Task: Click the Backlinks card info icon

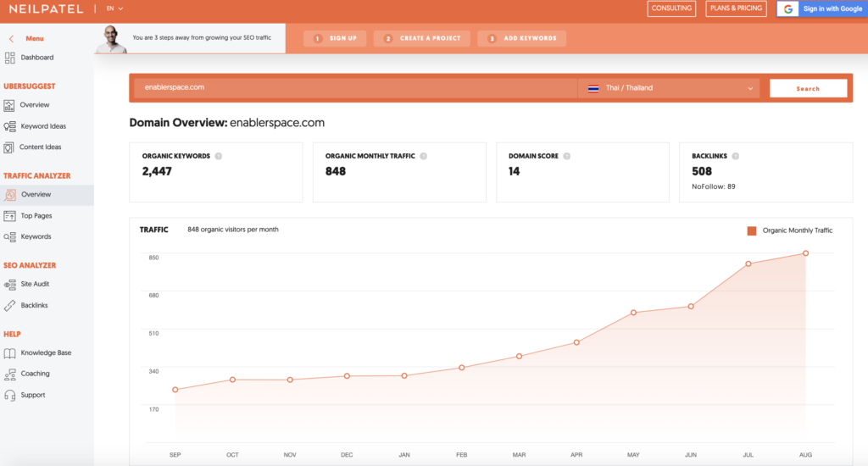Action: coord(736,156)
